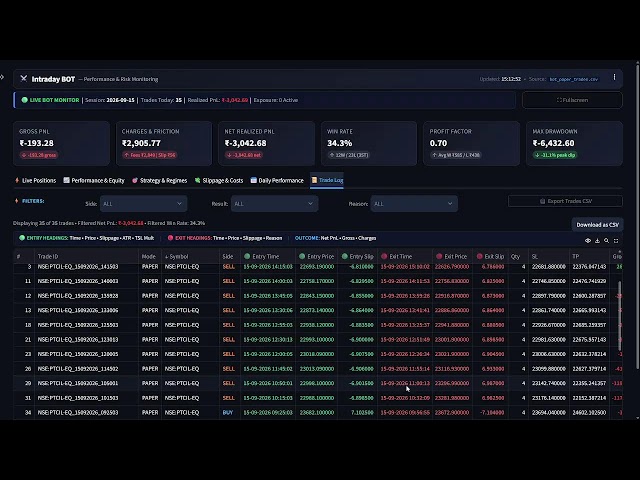Open the Side filter dropdown
The width and height of the screenshot is (640, 480).
[143, 204]
